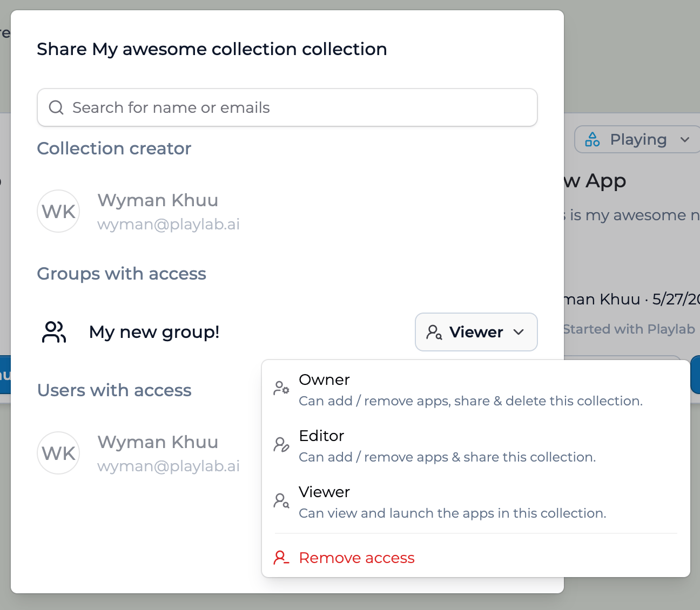Focus the name or emails search field
This screenshot has height=610, width=700.
point(287,107)
